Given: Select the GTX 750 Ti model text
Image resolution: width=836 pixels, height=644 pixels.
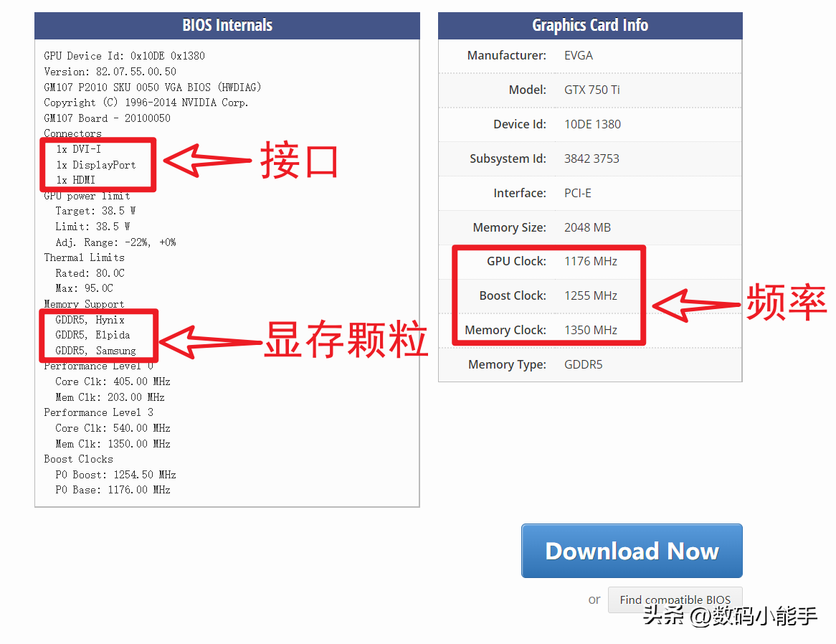Looking at the screenshot, I should coord(592,90).
